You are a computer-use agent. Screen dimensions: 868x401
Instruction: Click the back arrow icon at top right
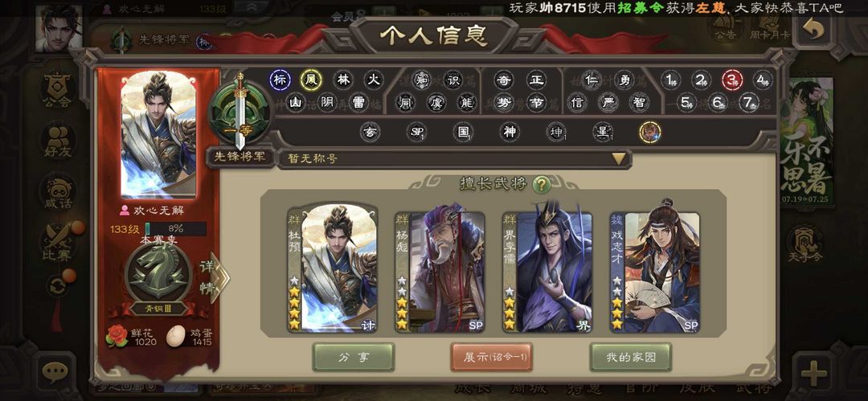(x=813, y=31)
